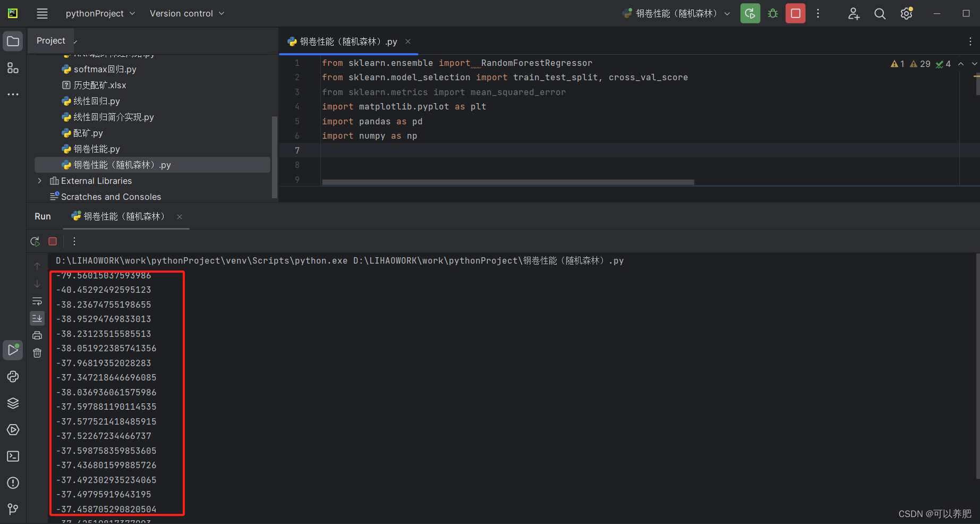
Task: Rerun the script with green toolbar button
Action: pyautogui.click(x=750, y=13)
